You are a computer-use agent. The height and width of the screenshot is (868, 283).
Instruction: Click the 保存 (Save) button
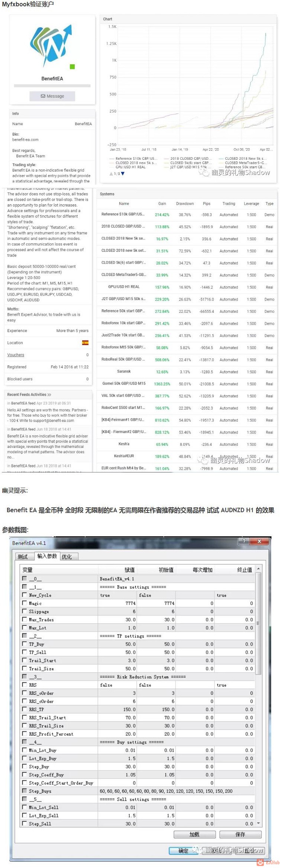tap(241, 835)
